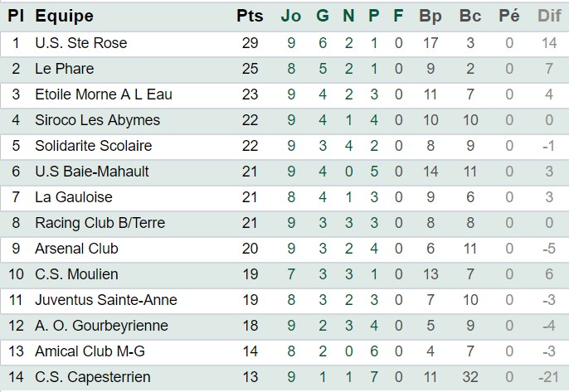
Task: Open C.S. Capesterrien team
Action: 93,377
